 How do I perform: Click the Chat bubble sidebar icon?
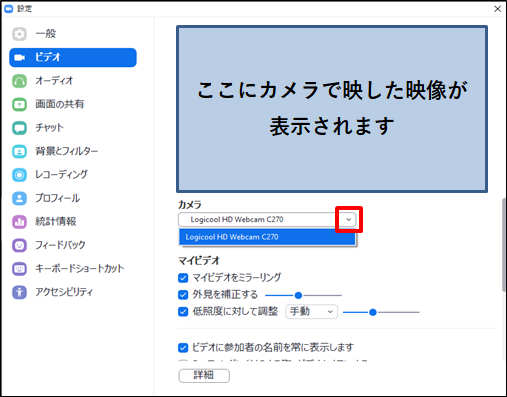[x=19, y=128]
